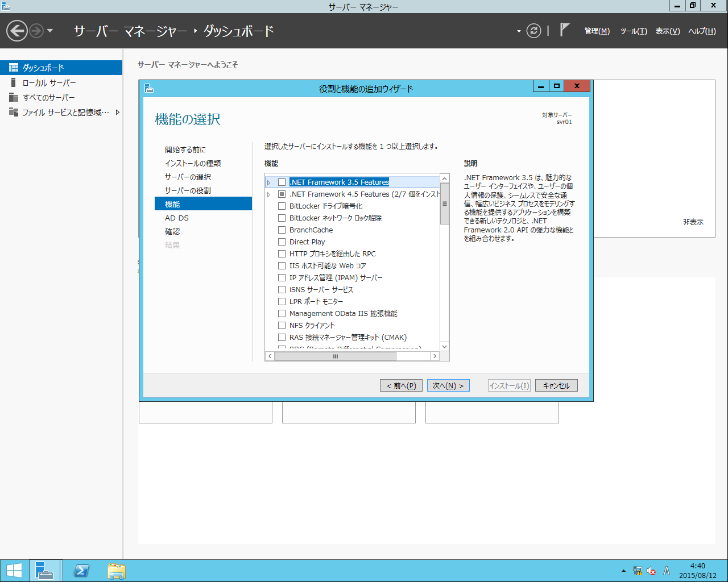Toggle .NET Framework 4.5 Features checkbox
The image size is (728, 582).
pos(282,194)
